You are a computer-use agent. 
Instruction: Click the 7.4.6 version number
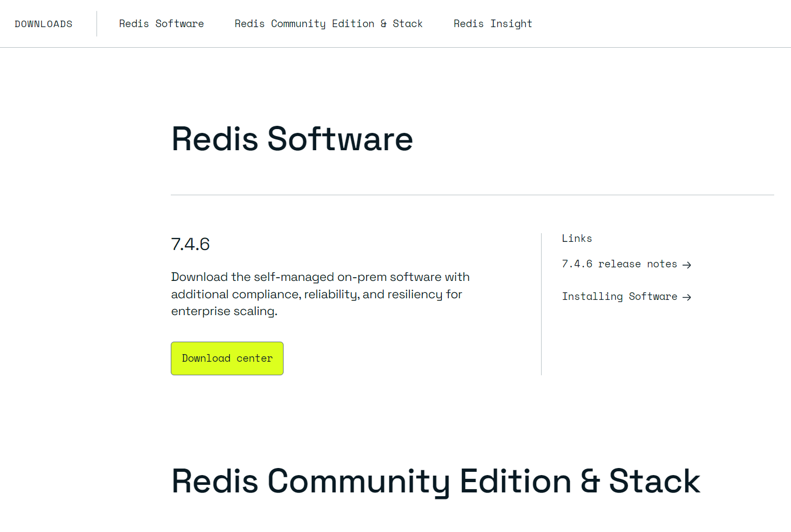190,243
